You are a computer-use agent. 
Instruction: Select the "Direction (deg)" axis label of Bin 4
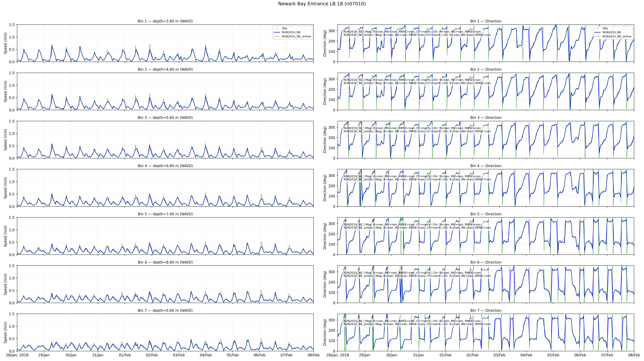(325, 188)
